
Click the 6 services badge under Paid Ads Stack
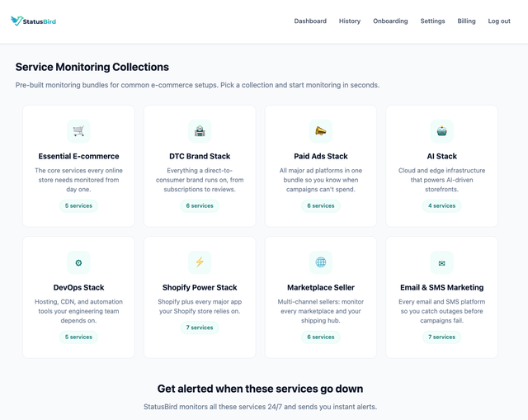[321, 205]
